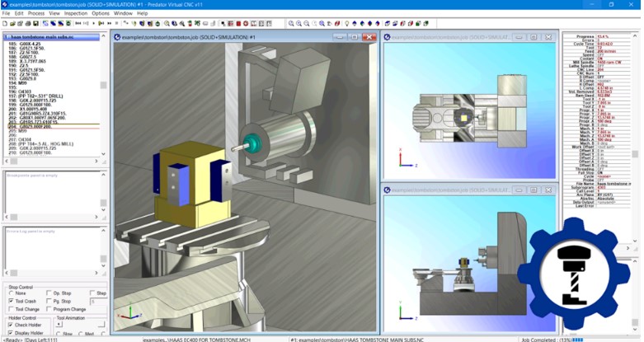The image size is (644, 342).
Task: Select the None radio in Stop Control
Action: [11, 293]
